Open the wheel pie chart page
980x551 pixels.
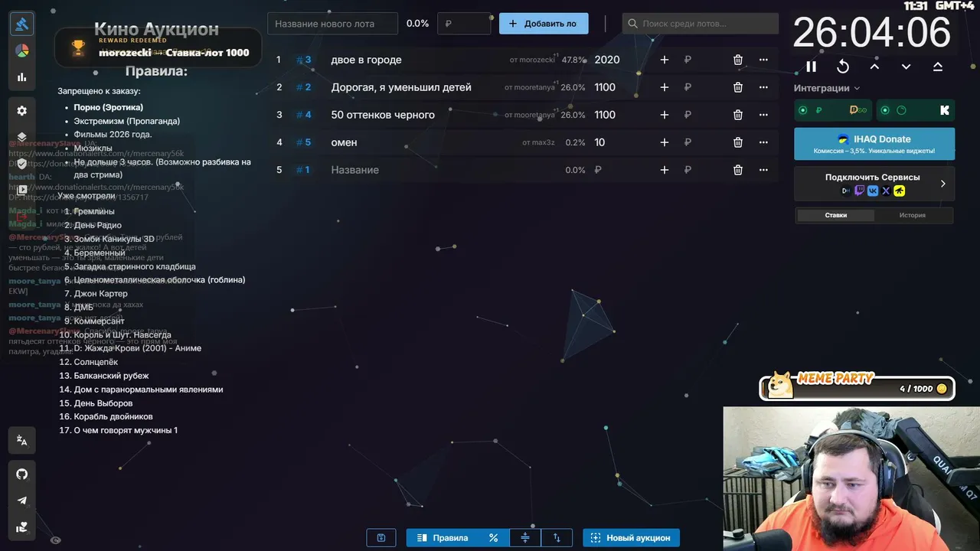(21, 51)
